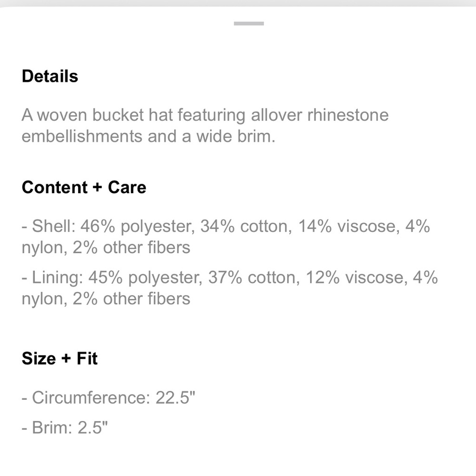Viewport: 476px width, 476px height.
Task: Tap the gray backdrop above the sheet
Action: click(x=238, y=2)
